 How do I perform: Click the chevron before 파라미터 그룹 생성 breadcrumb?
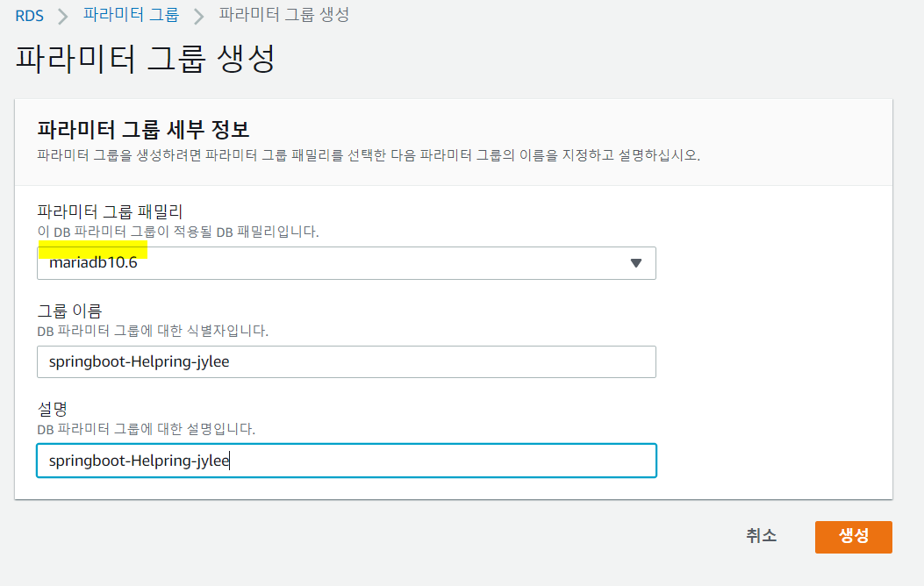click(199, 16)
